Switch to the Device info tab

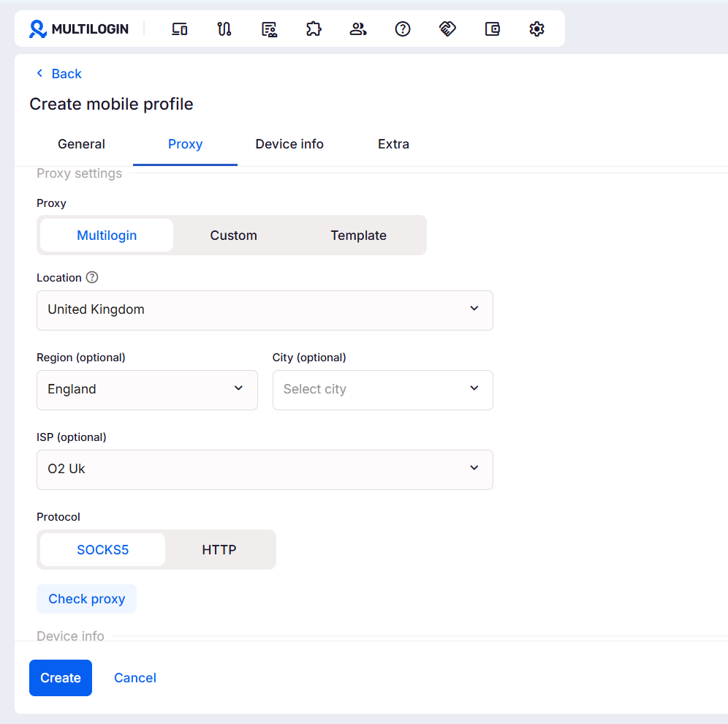[289, 144]
